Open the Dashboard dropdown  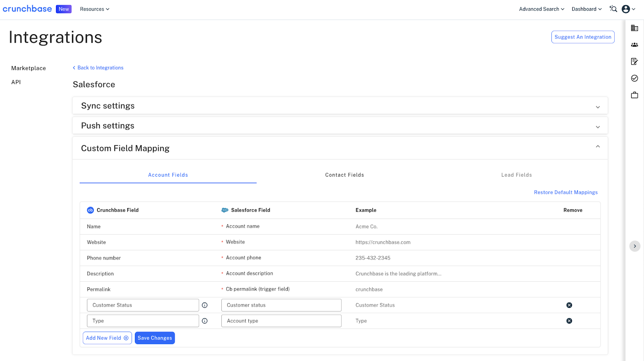(586, 9)
